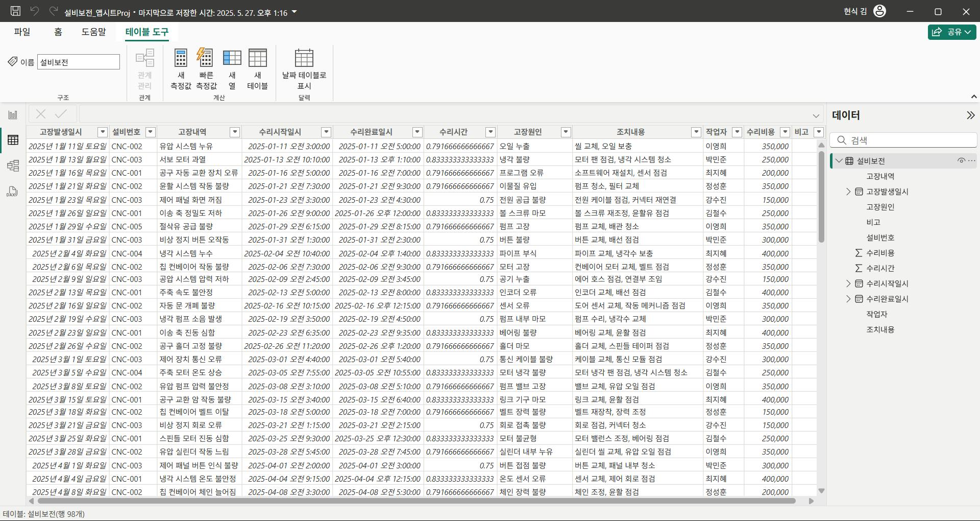Viewport: 980px width, 521px height.
Task: Switch to Model view icon in sidebar
Action: [x=13, y=165]
